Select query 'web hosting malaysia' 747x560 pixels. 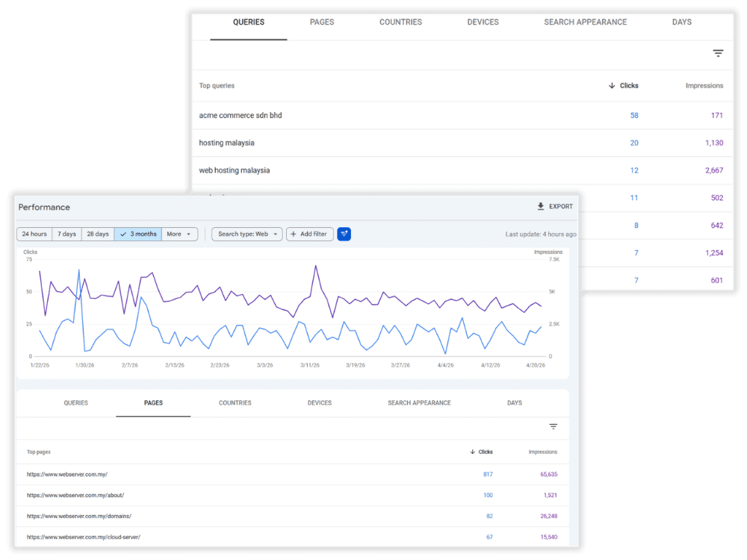coord(235,170)
